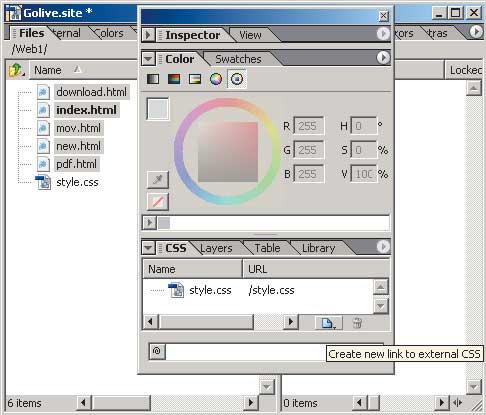Select the grayscale slider color mode icon
Viewport: 486px width, 415px height.
153,79
